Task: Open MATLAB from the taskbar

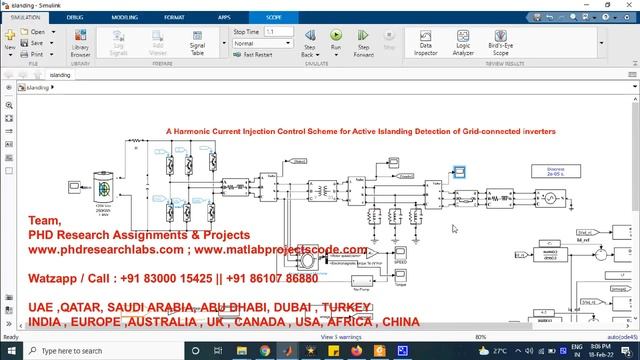Action: [x=288, y=351]
